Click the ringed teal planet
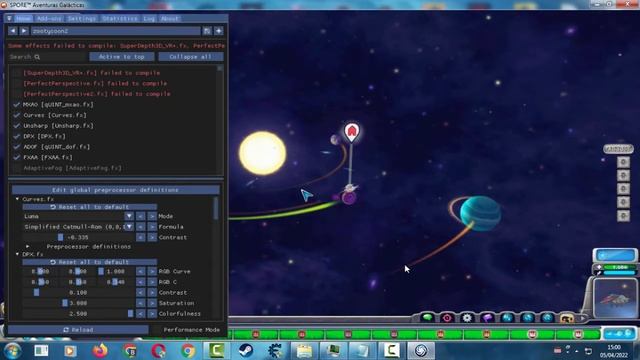Viewport: 640px width, 360px height. click(480, 213)
